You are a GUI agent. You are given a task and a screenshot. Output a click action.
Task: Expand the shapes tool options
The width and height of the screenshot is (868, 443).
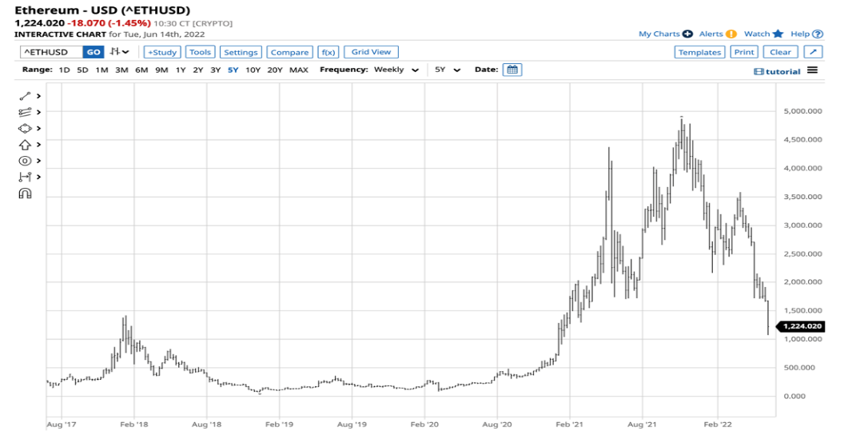click(38, 129)
